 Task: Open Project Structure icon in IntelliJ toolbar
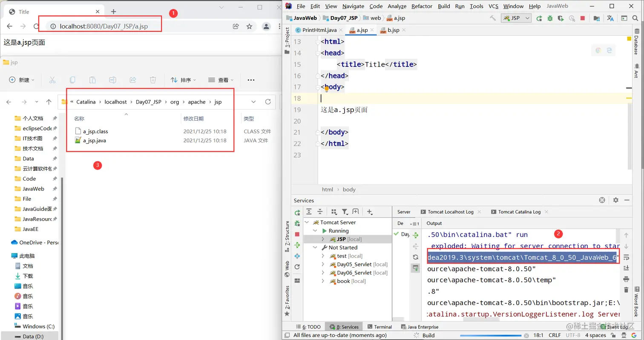coord(597,18)
